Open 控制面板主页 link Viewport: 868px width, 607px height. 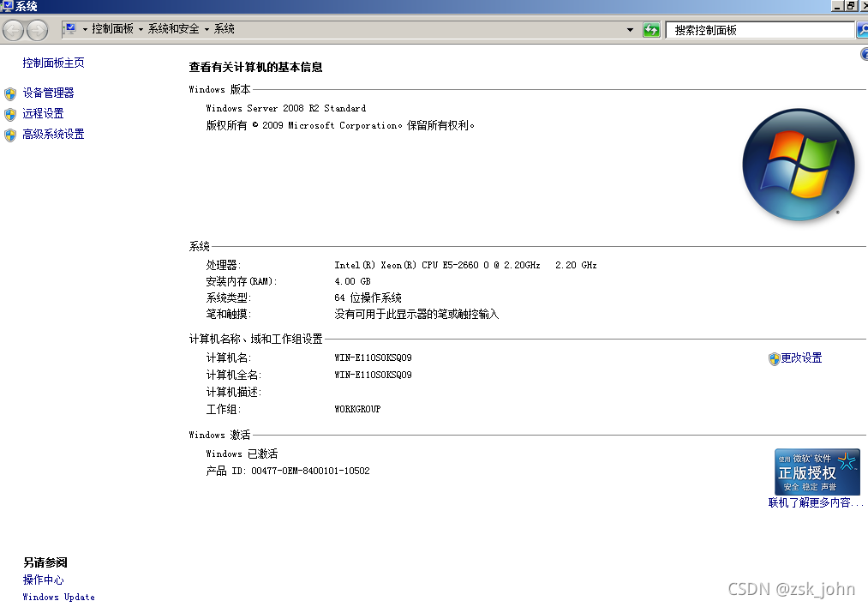[x=53, y=63]
